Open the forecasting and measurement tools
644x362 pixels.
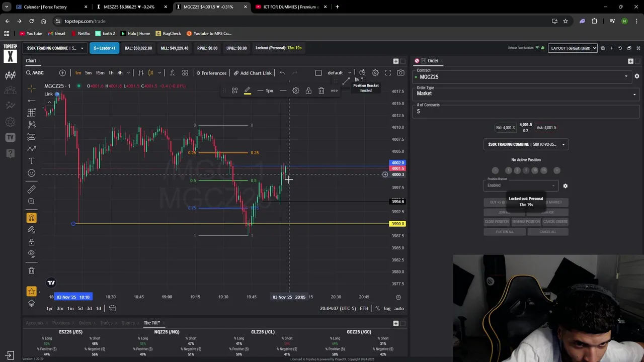point(31,137)
